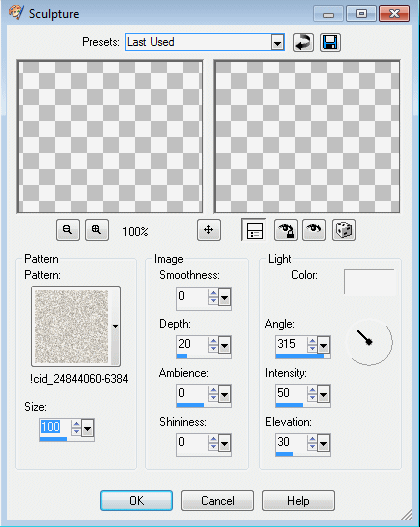Click the Intensity value field showing 50
The height and width of the screenshot is (527, 420).
(x=291, y=393)
